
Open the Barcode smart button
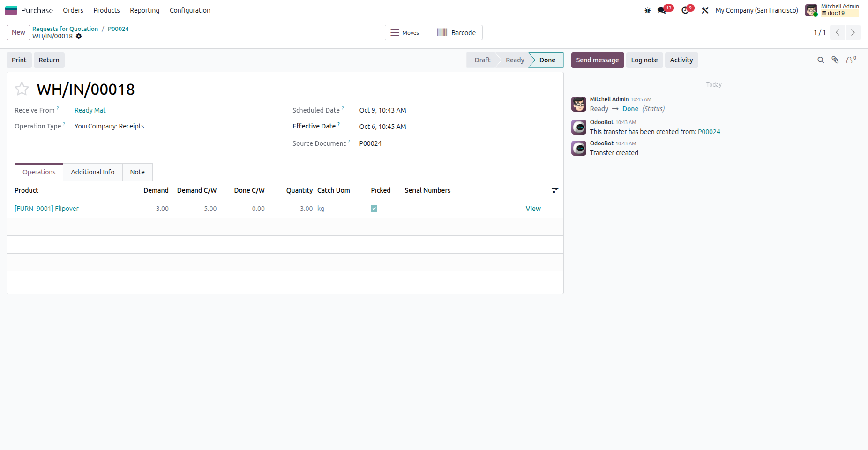pos(457,33)
